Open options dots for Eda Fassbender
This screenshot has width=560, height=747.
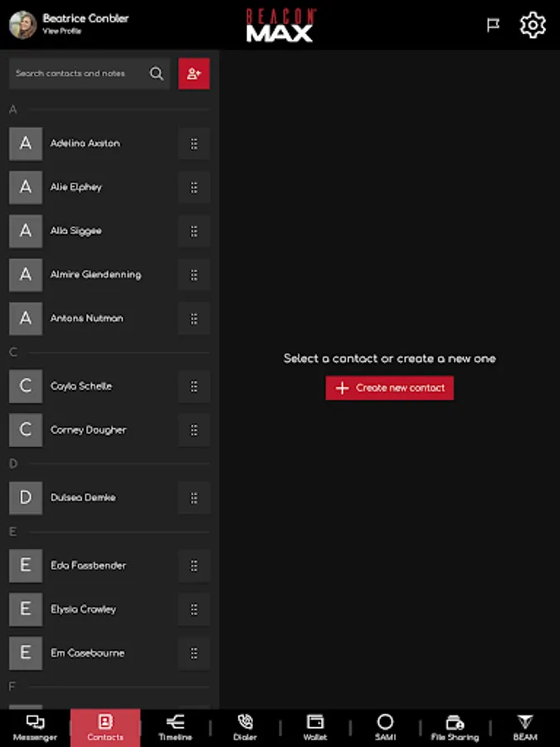pyautogui.click(x=194, y=565)
